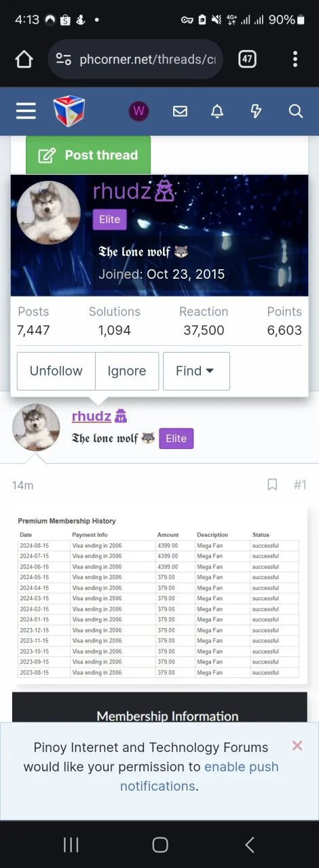Open the hamburger navigation menu

[26, 111]
